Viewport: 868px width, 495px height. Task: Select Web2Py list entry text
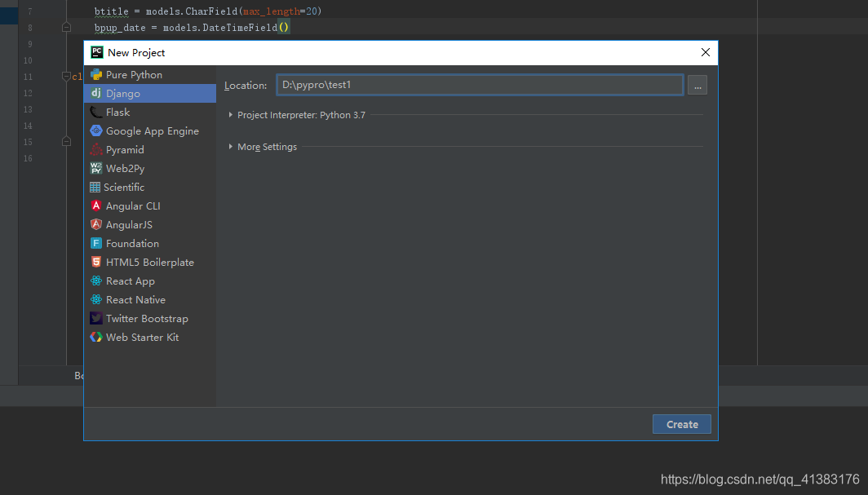click(x=125, y=169)
